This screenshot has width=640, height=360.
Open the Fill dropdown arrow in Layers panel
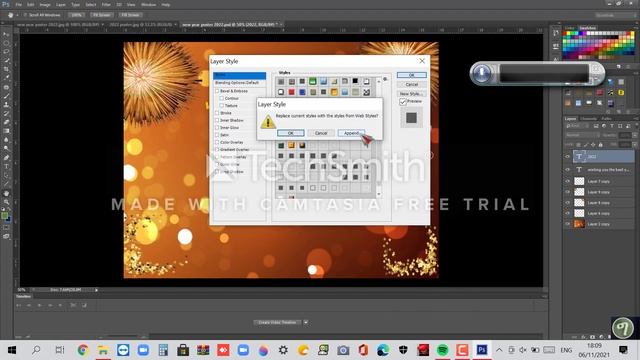634,144
